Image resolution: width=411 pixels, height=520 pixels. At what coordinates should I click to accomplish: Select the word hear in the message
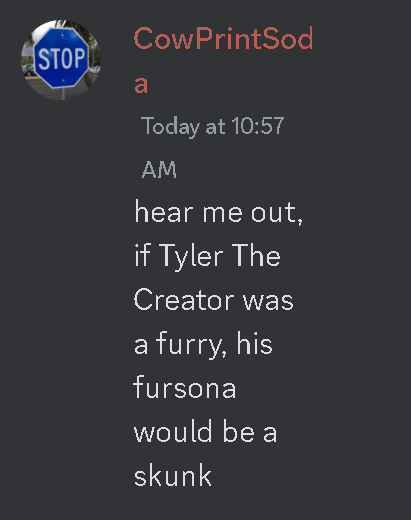pyautogui.click(x=164, y=212)
